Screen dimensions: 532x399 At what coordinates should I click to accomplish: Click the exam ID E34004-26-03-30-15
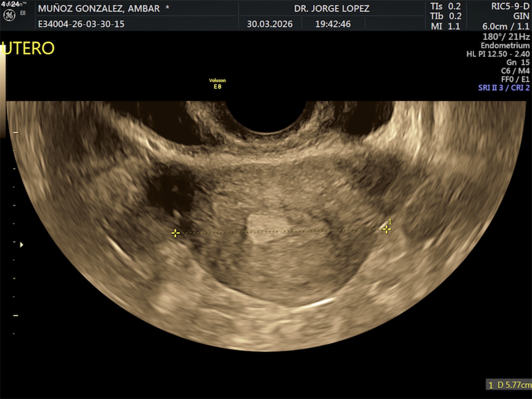tap(81, 24)
